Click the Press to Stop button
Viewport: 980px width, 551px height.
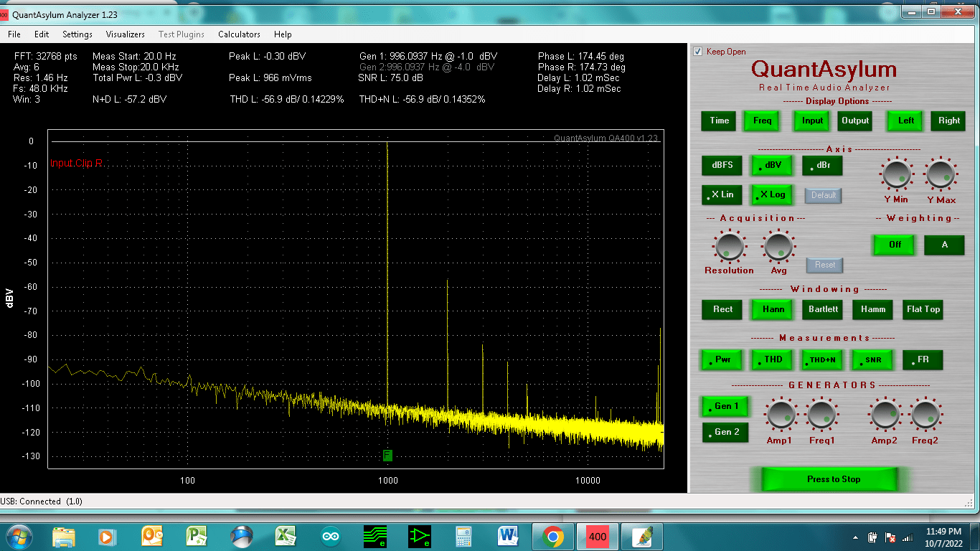[x=829, y=479]
